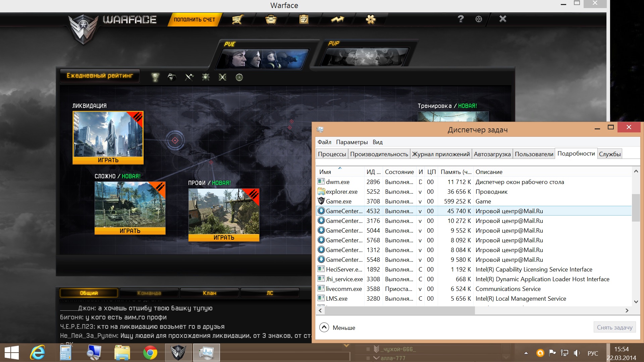Switch to the Журнал приложений tab
The width and height of the screenshot is (644, 362).
pyautogui.click(x=441, y=154)
